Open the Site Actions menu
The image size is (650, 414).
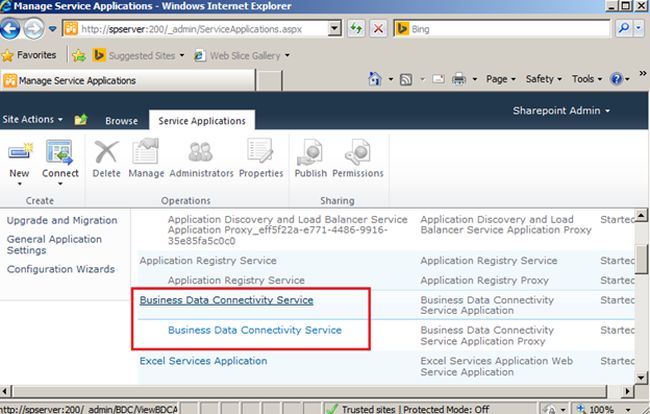click(x=32, y=119)
